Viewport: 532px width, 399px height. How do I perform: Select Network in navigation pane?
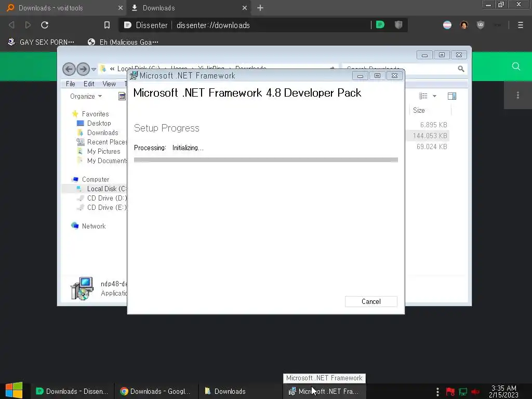94,226
